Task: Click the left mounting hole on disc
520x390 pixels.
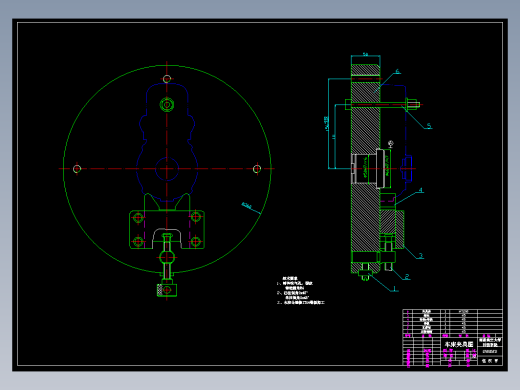Action: point(77,169)
